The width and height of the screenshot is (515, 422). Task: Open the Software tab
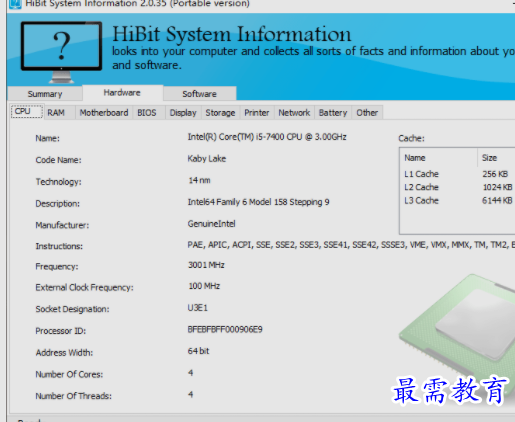(199, 94)
